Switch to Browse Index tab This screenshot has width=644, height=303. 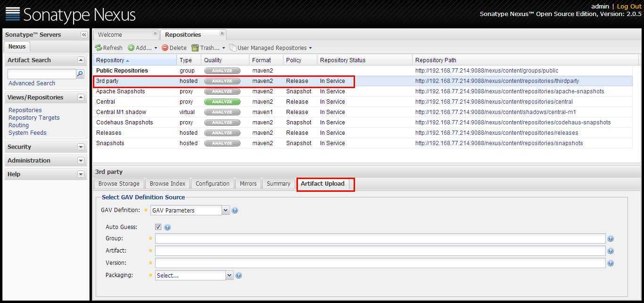point(167,184)
